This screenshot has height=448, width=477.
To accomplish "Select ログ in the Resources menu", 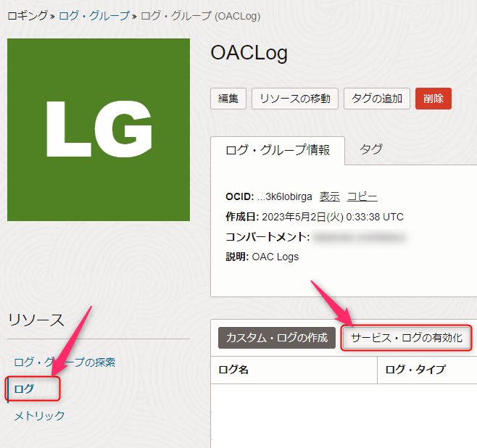I will pyautogui.click(x=24, y=389).
